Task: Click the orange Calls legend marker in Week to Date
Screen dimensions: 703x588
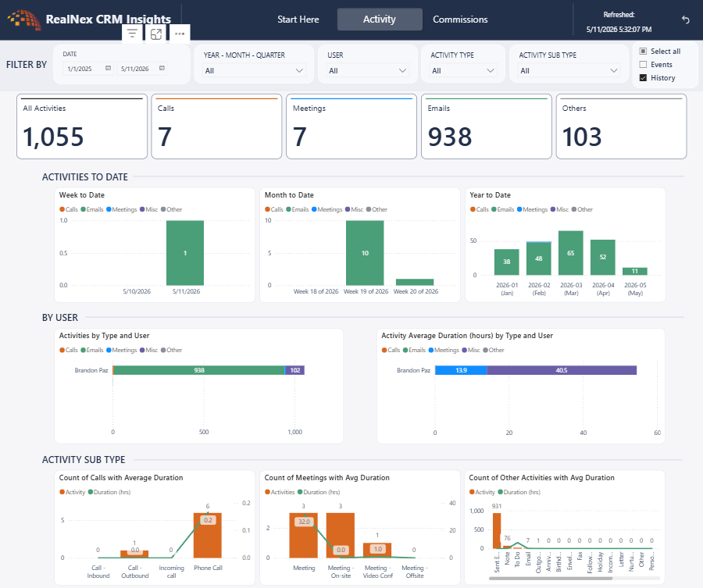Action: pyautogui.click(x=62, y=209)
